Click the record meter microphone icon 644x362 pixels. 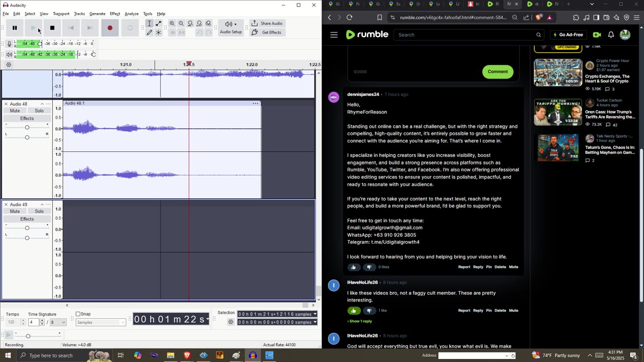point(9,44)
